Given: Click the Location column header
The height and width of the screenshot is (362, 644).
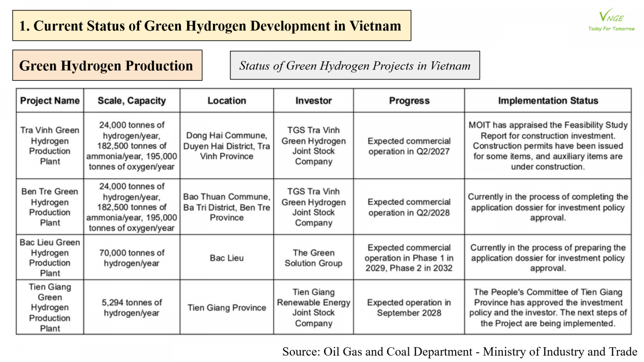Looking at the screenshot, I should coord(227,101).
